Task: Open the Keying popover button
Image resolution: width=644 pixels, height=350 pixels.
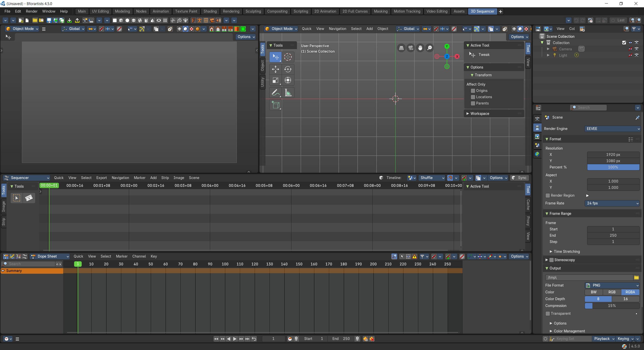Action: pos(625,339)
